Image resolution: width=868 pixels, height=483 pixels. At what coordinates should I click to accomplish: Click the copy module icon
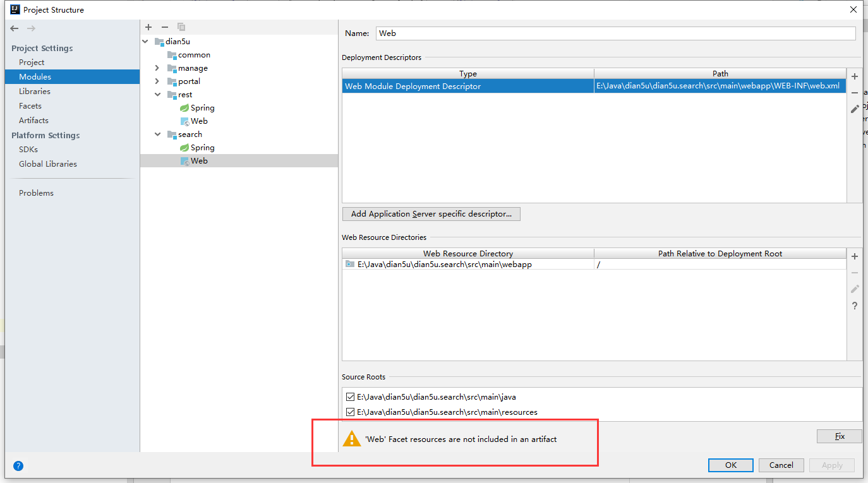[x=181, y=27]
